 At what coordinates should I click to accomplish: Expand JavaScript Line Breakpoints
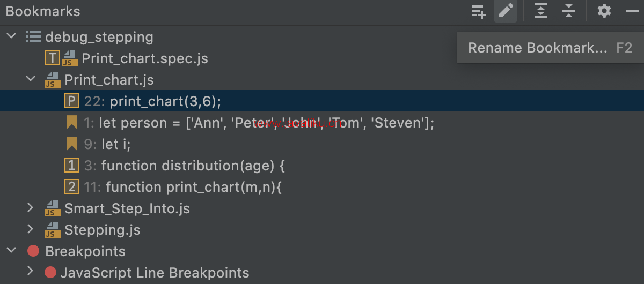tap(30, 273)
